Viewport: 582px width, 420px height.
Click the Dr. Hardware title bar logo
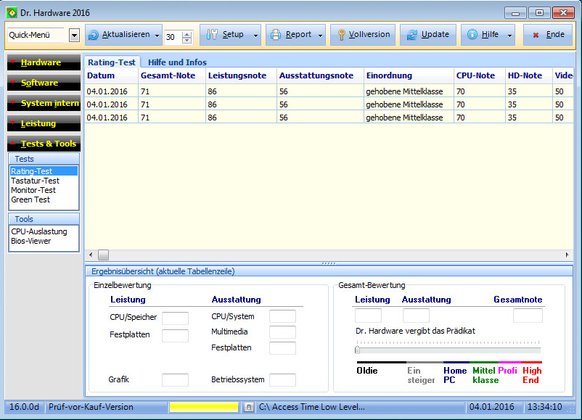pyautogui.click(x=12, y=13)
